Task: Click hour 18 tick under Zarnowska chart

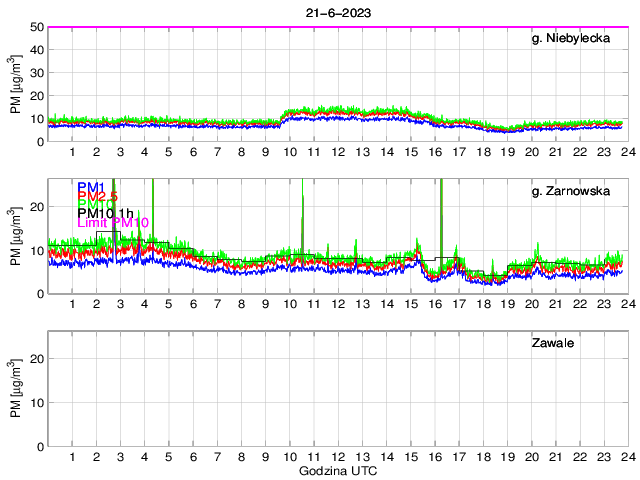Action: coord(483,303)
